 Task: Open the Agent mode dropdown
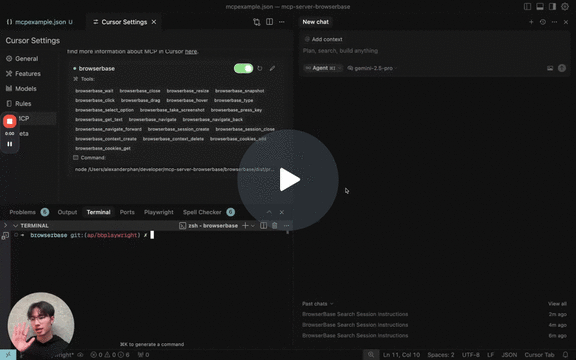tap(323, 68)
